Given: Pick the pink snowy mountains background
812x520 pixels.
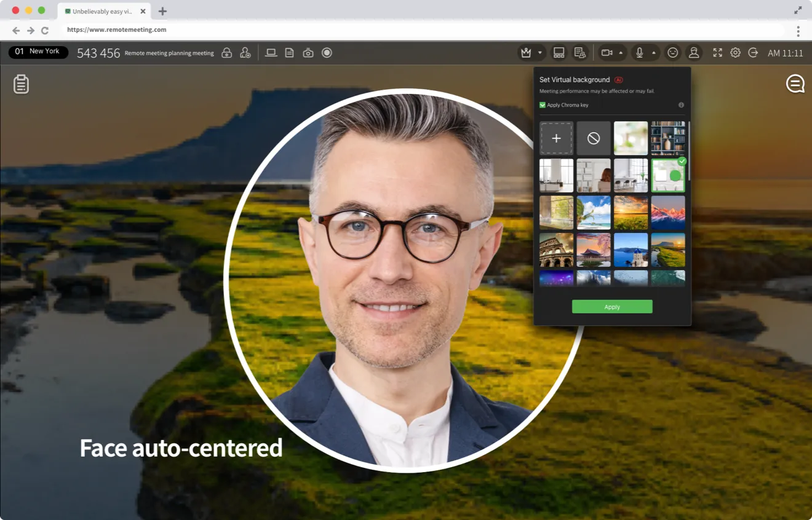Looking at the screenshot, I should tap(668, 213).
